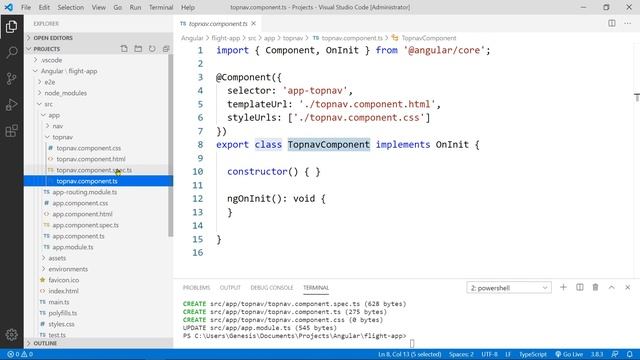Click the TopnavComponent breadcrumb item

click(429, 38)
